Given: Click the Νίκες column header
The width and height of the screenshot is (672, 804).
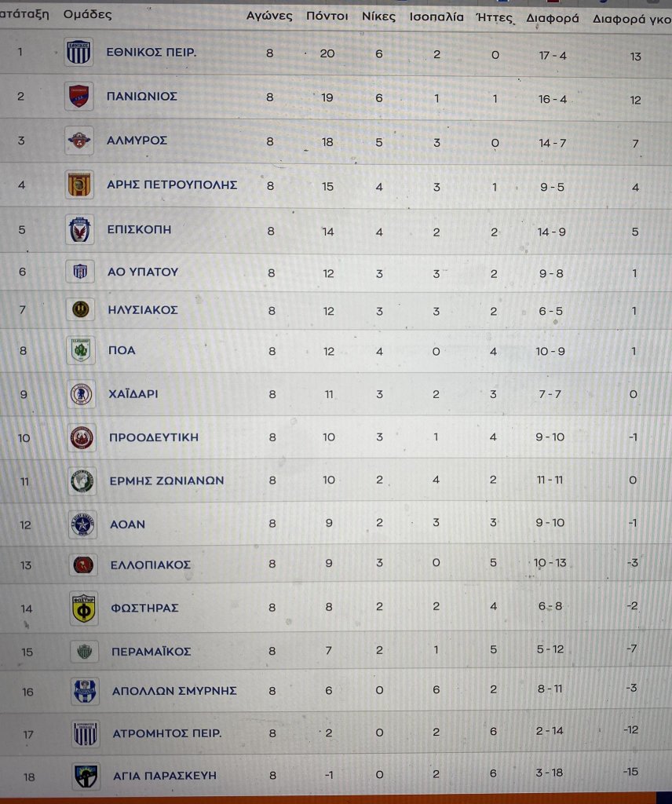Looking at the screenshot, I should click(x=379, y=16).
